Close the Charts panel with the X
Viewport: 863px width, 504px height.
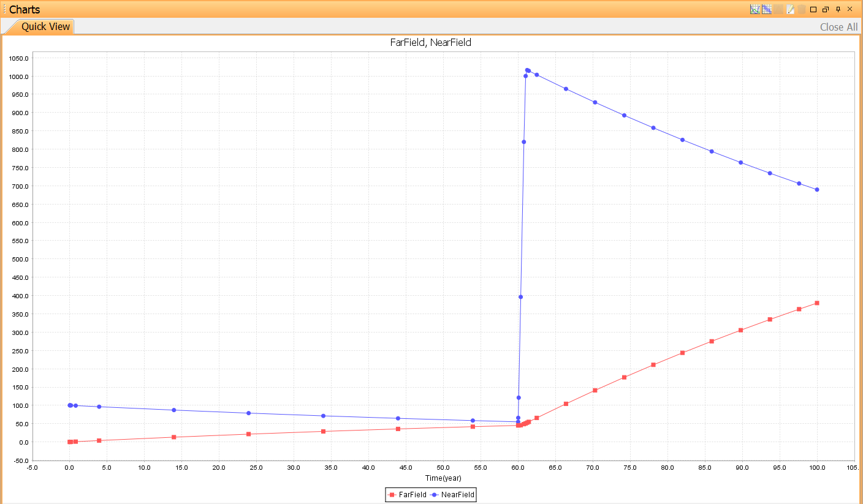tap(850, 9)
